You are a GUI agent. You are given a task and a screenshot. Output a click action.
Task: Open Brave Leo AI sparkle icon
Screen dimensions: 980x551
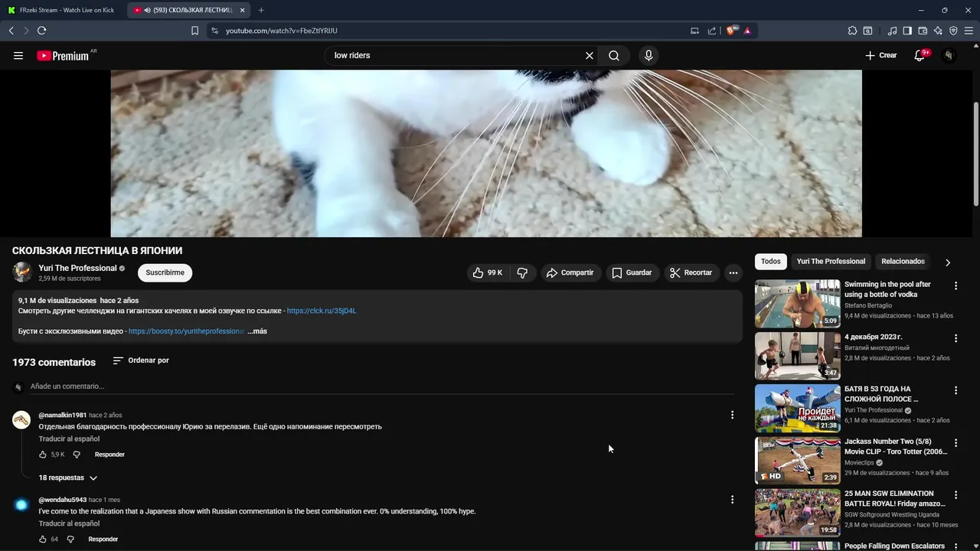tap(938, 31)
